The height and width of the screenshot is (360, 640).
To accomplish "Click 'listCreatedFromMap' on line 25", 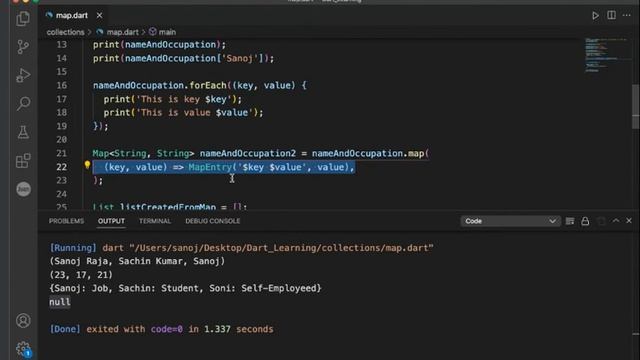I will (167, 207).
